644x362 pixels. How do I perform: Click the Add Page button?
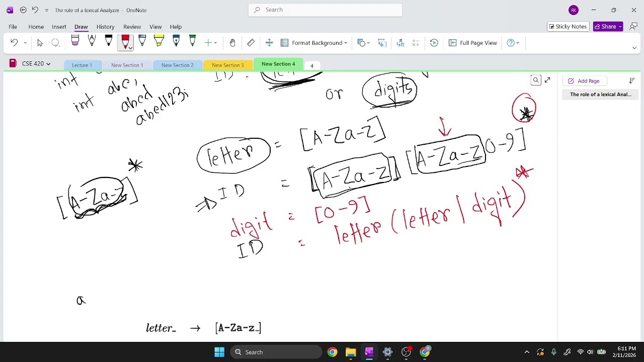click(584, 81)
